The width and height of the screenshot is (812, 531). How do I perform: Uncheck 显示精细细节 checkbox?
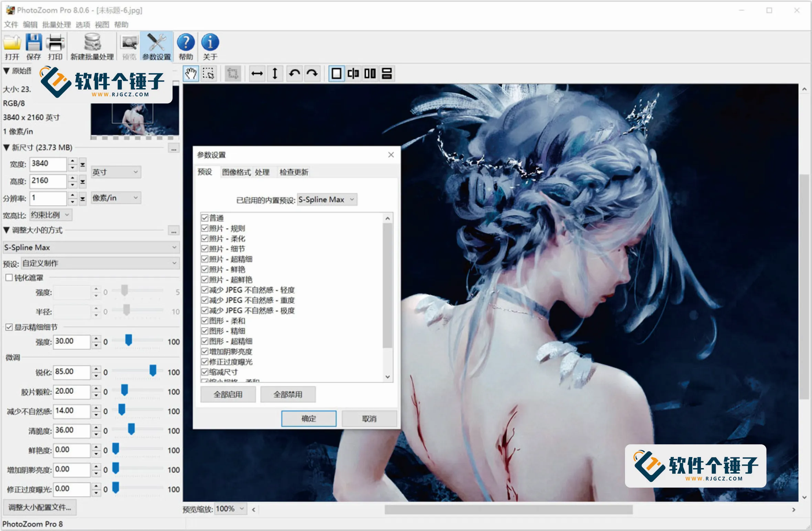pyautogui.click(x=9, y=327)
